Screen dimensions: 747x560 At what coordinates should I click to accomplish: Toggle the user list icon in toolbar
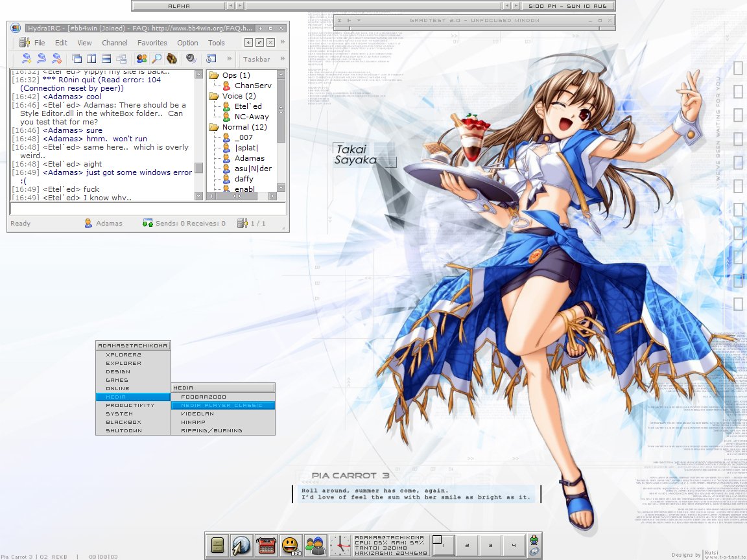[141, 58]
